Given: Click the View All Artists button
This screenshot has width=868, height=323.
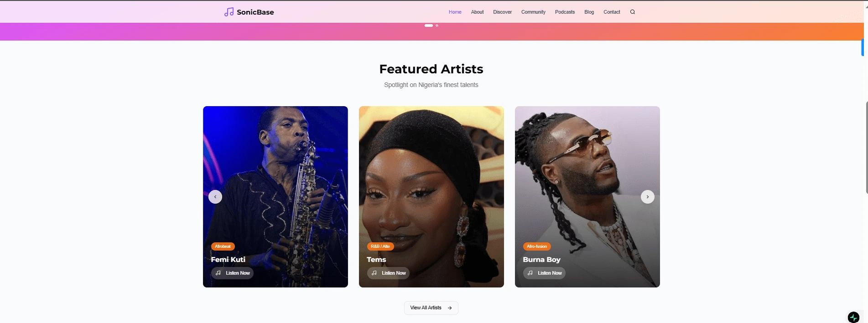Looking at the screenshot, I should [431, 308].
